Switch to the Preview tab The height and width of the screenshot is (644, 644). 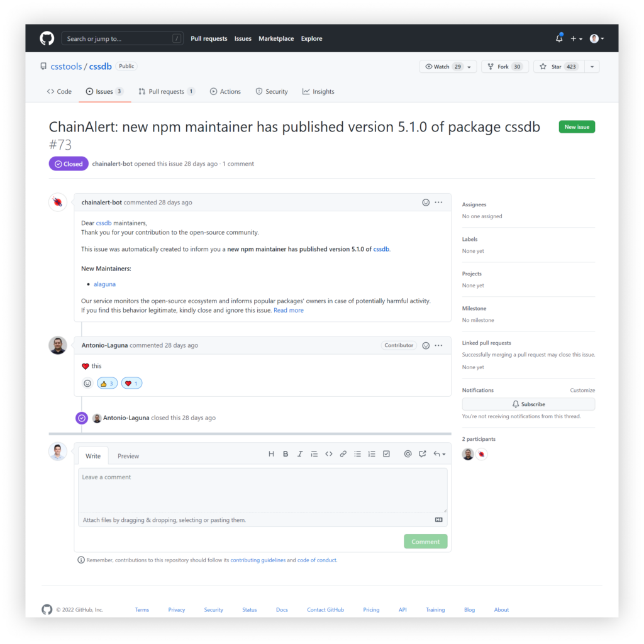click(x=128, y=456)
